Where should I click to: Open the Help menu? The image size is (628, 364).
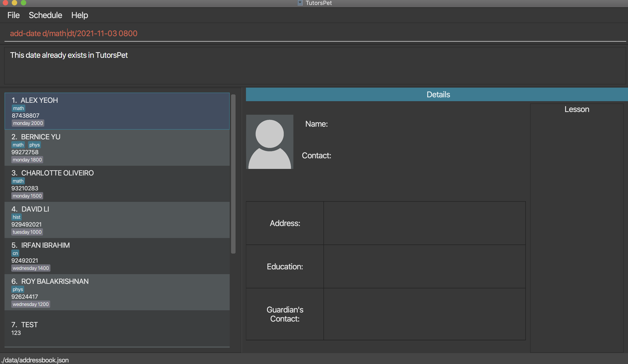[x=80, y=15]
